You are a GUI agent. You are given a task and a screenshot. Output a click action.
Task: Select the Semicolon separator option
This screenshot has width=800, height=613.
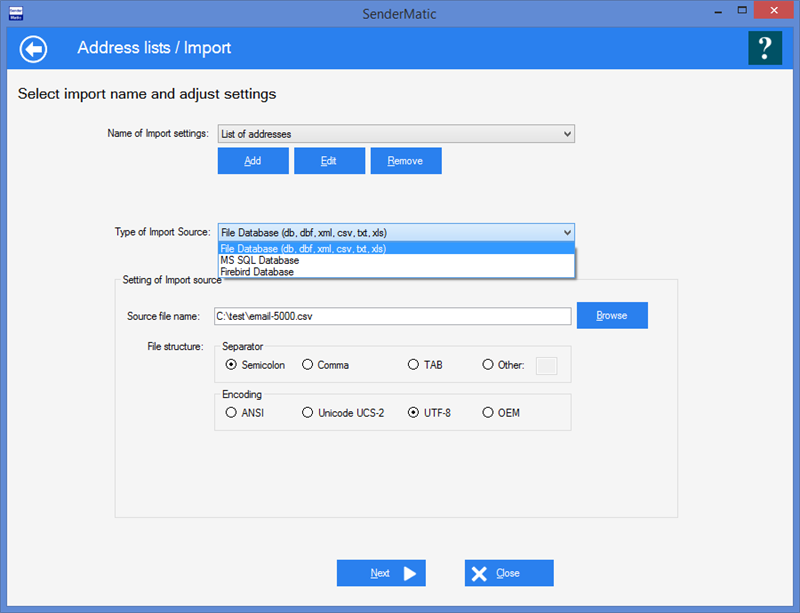(x=231, y=365)
